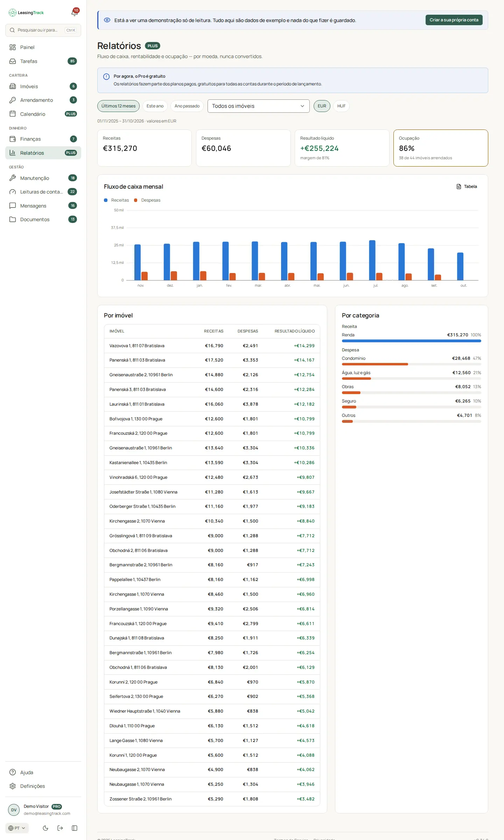Screen dimensions: 504x840
Task: Click the RESULTADO LÍQUIDO column header
Action: tap(295, 331)
